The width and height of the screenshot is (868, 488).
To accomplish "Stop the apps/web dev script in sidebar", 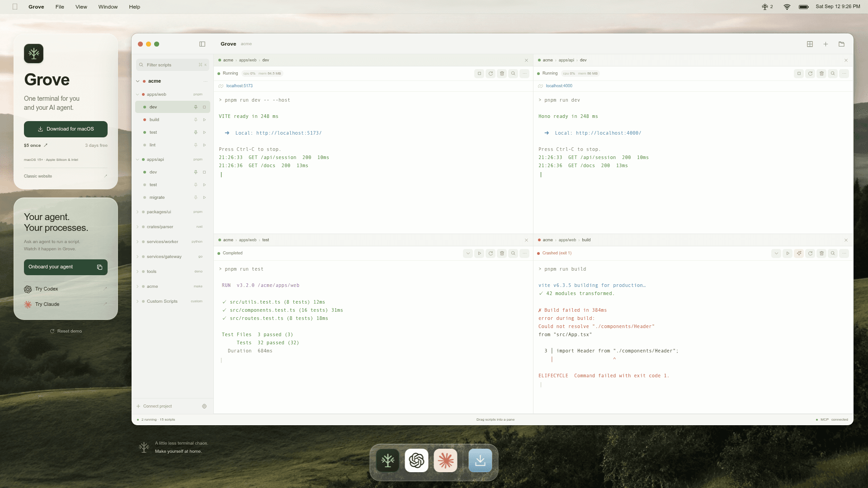I will coord(204,107).
